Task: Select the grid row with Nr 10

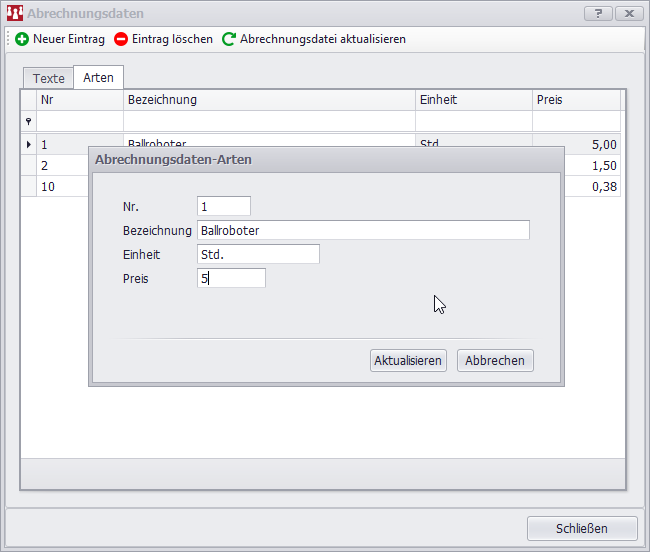Action: [x=60, y=186]
